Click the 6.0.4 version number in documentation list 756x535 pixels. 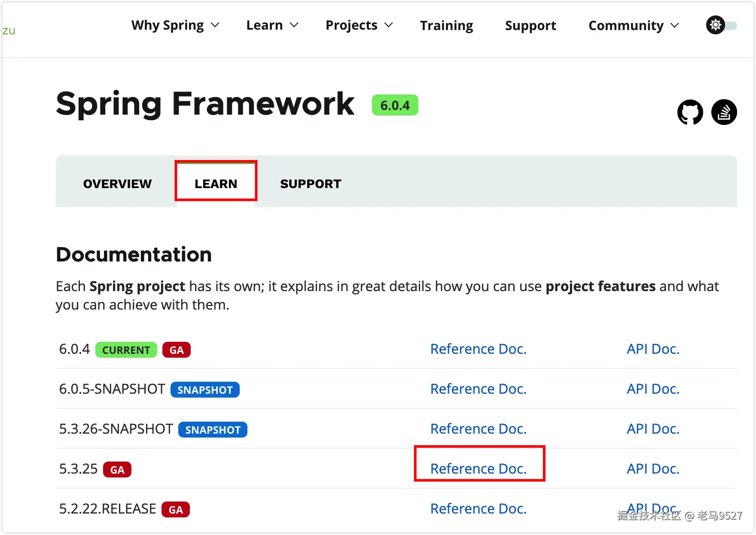pyautogui.click(x=74, y=349)
